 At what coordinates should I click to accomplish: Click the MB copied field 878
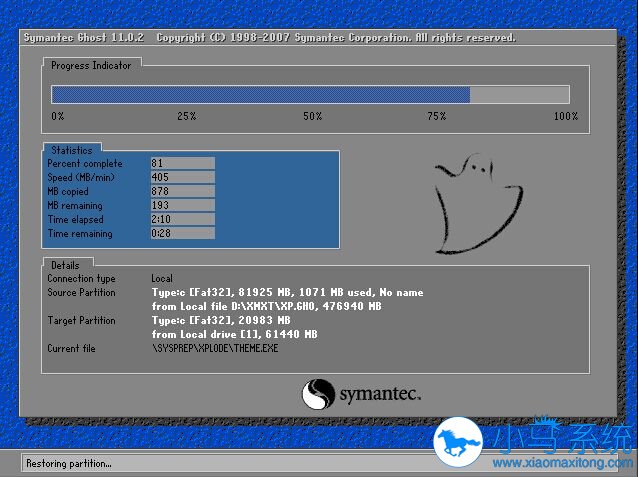tap(183, 191)
